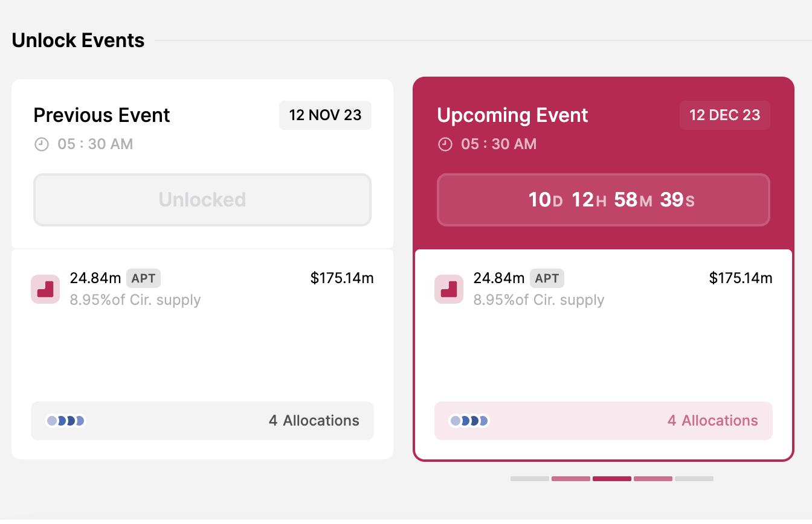Click allocation dots icon in Upcoming Event card

click(469, 421)
